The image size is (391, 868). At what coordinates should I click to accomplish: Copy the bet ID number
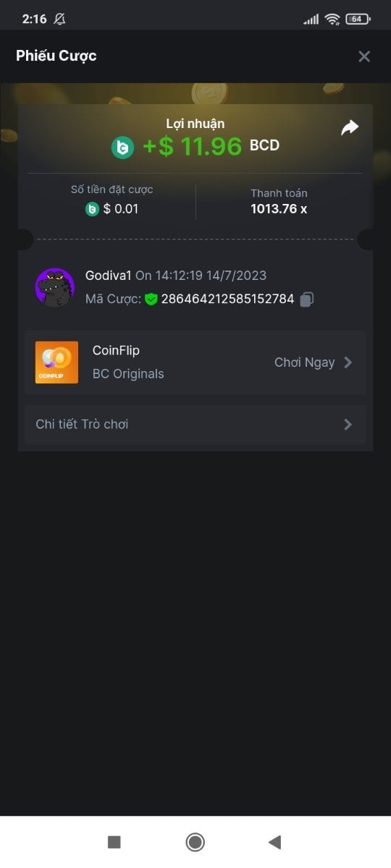tap(307, 299)
